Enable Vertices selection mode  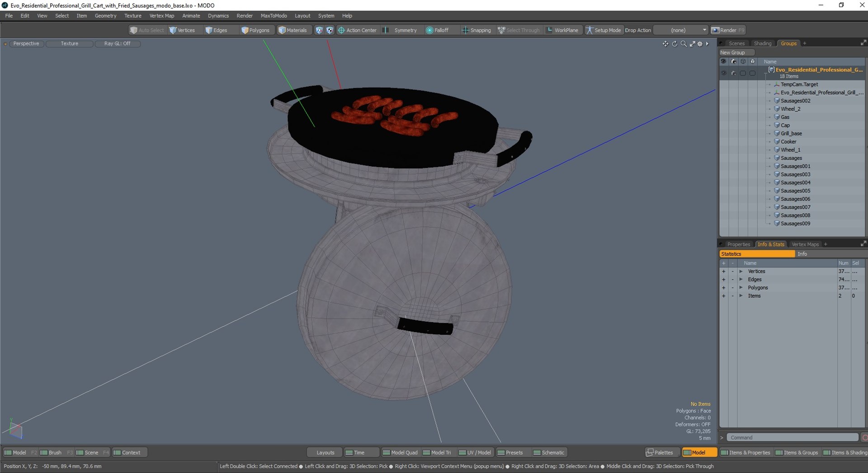coord(182,30)
